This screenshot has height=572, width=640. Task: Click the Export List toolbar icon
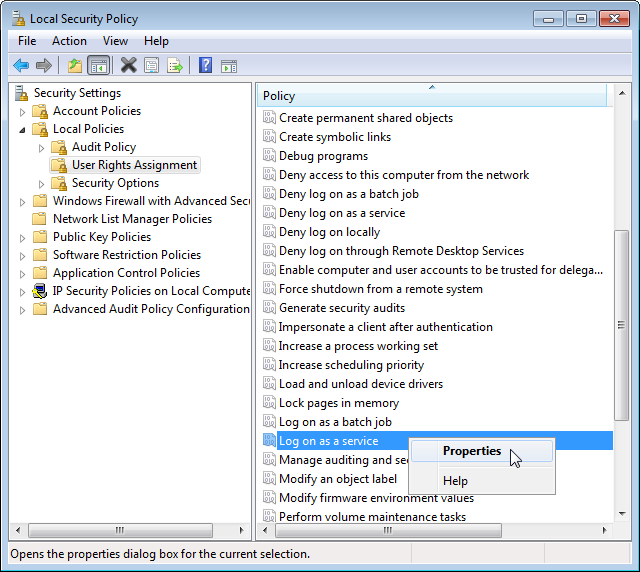(175, 65)
